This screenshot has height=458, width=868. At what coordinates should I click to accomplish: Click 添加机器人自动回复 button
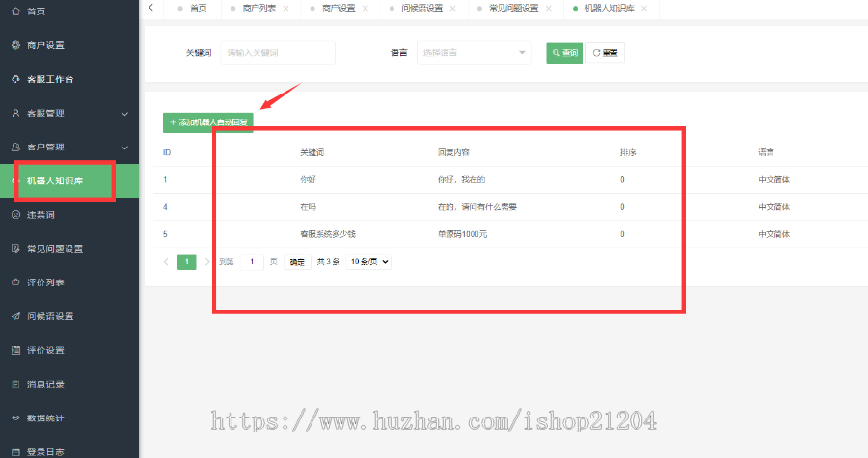tap(208, 122)
